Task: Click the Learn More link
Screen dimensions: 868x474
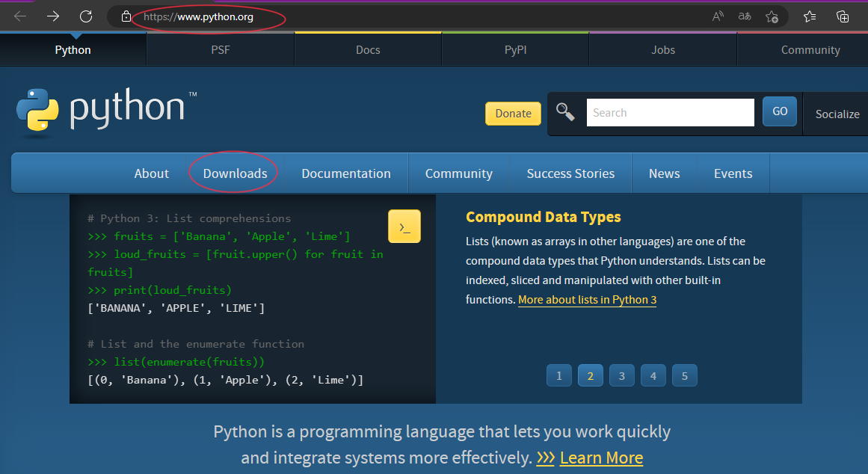Action: coord(601,458)
